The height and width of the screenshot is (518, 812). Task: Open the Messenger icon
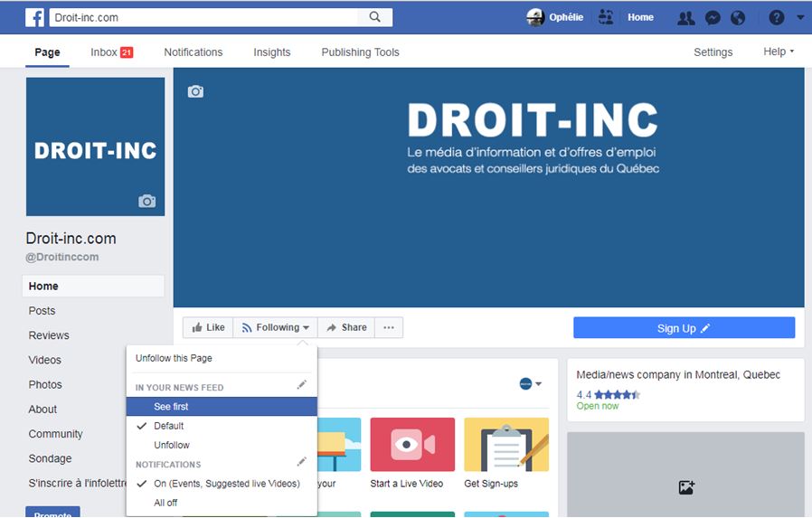tap(713, 17)
